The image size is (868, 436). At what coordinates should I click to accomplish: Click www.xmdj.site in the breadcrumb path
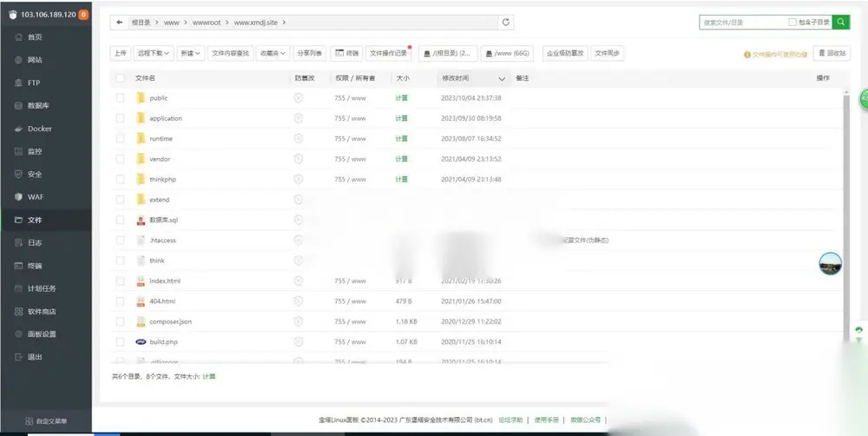pyautogui.click(x=256, y=23)
